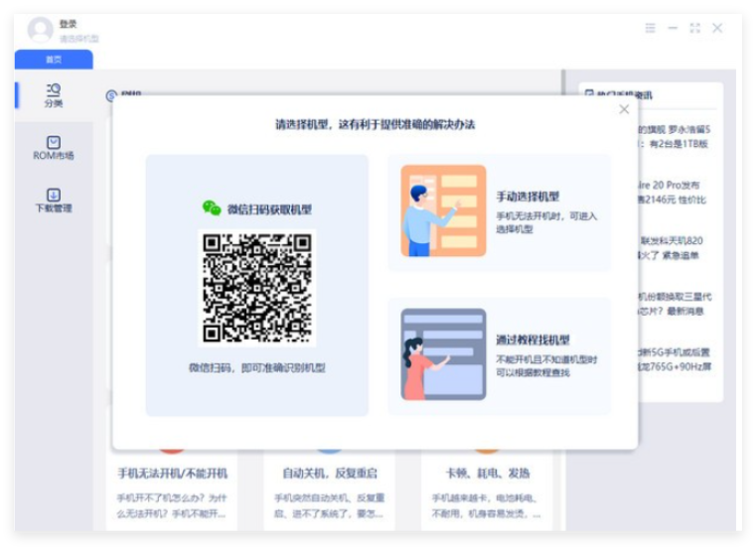The height and width of the screenshot is (547, 756).
Task: Click the WeChat icon beside 微信扫码获取机型
Action: (212, 208)
